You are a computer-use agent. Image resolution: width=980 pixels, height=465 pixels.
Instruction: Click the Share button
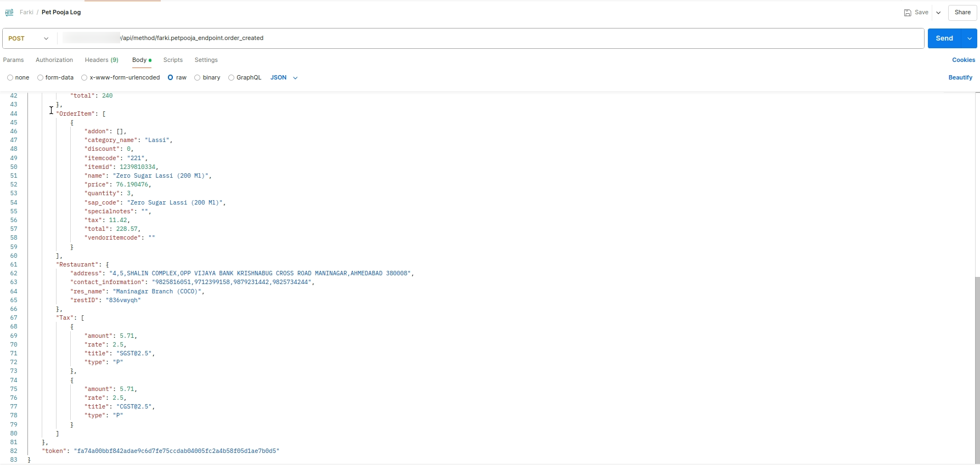(x=962, y=13)
